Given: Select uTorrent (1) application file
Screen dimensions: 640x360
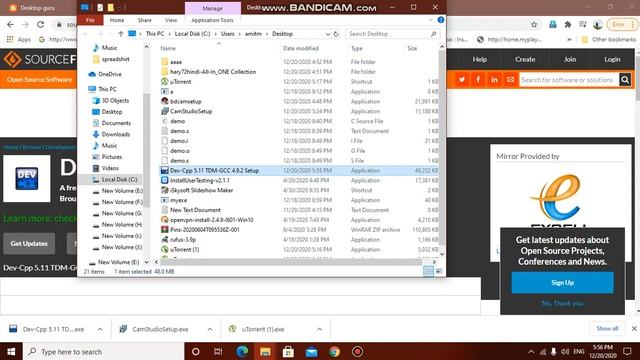Looking at the screenshot, I should (184, 249).
